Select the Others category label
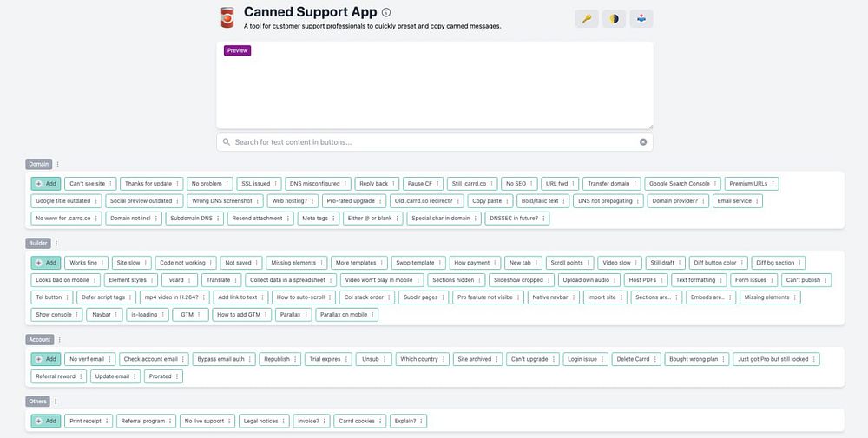 tap(37, 402)
